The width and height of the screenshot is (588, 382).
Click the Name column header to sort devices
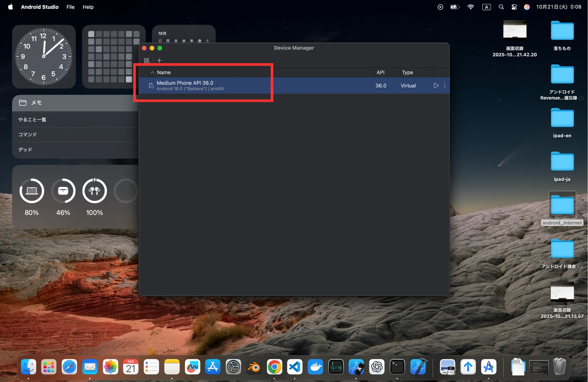(x=164, y=72)
